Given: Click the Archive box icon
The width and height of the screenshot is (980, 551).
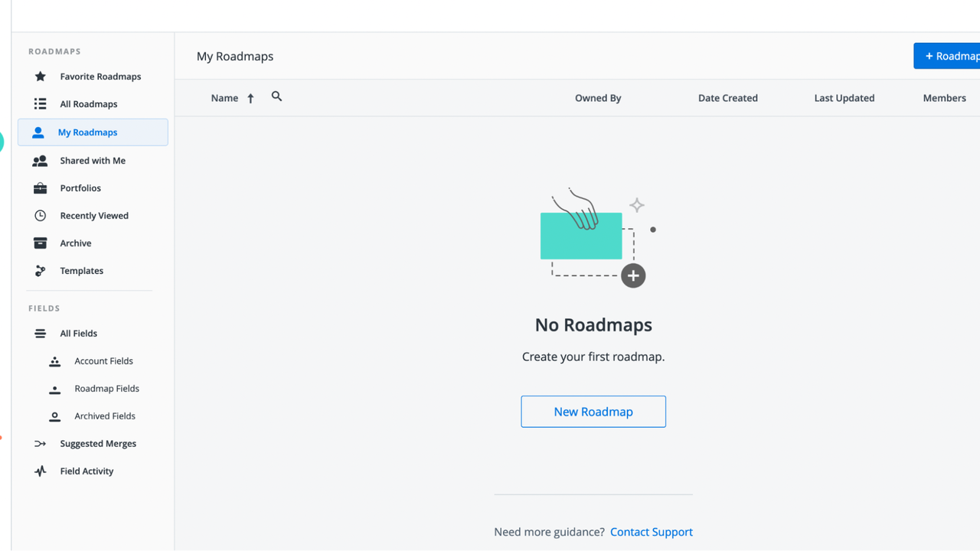Looking at the screenshot, I should [x=39, y=243].
